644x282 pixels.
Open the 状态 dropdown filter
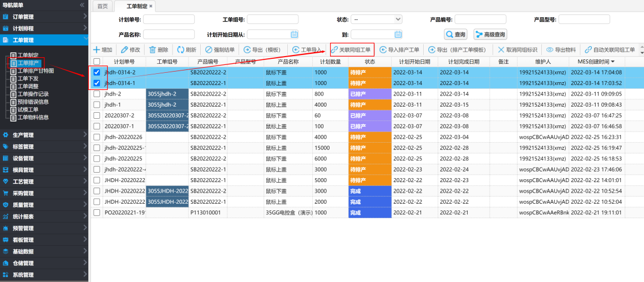377,19
